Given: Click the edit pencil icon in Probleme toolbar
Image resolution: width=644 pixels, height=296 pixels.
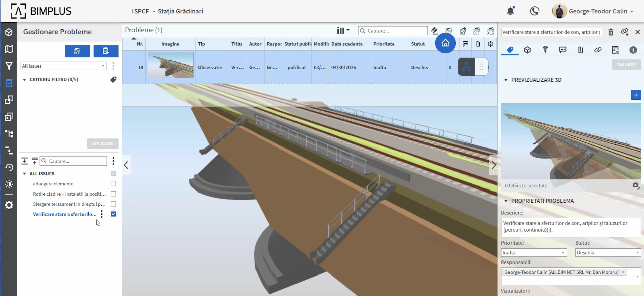Looking at the screenshot, I should 435,31.
